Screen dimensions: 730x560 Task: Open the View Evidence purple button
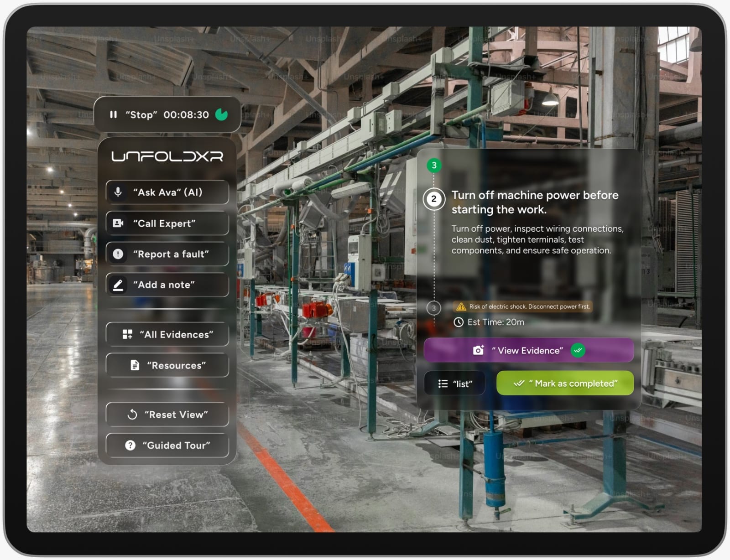point(528,350)
